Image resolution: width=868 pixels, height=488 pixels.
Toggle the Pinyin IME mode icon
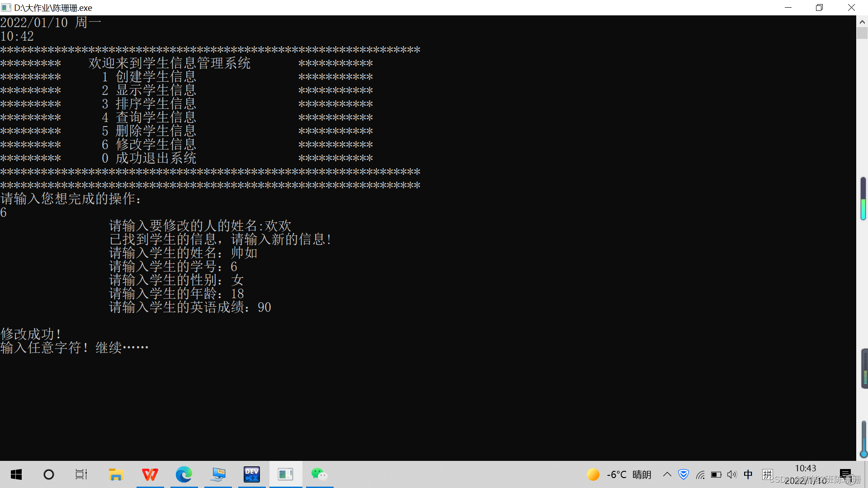click(767, 474)
